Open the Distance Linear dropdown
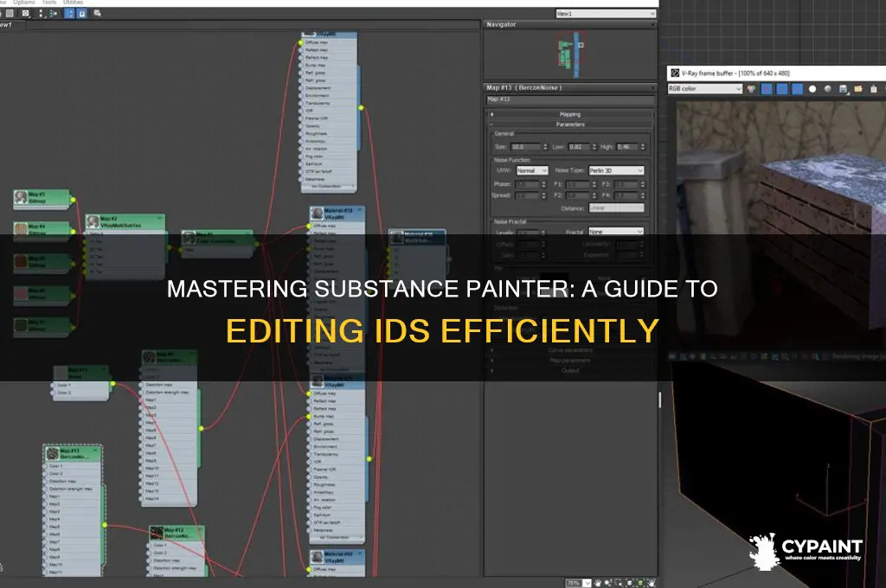 click(x=616, y=208)
